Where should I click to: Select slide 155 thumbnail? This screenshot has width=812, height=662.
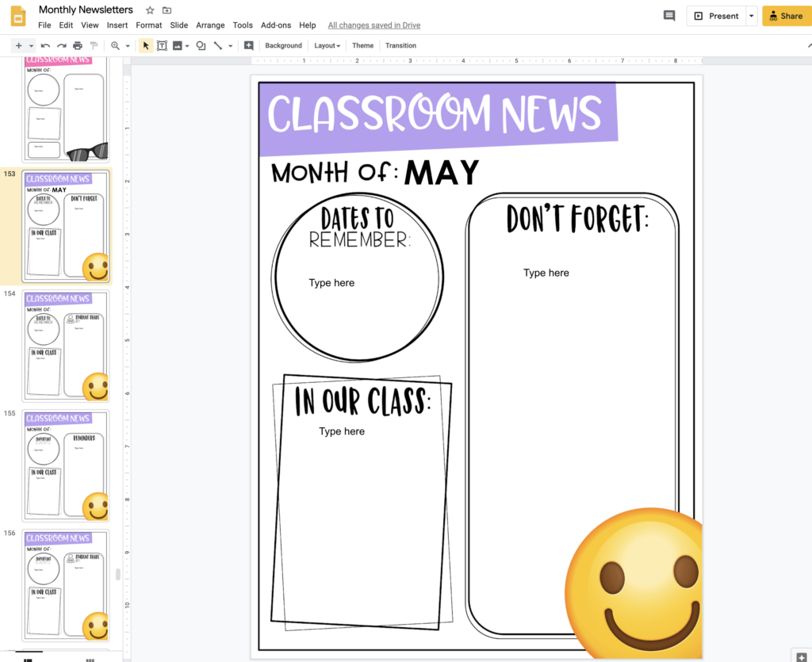point(66,465)
